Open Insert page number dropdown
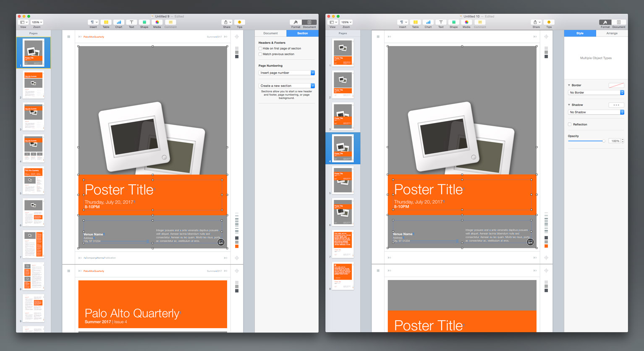The width and height of the screenshot is (644, 351). (286, 73)
